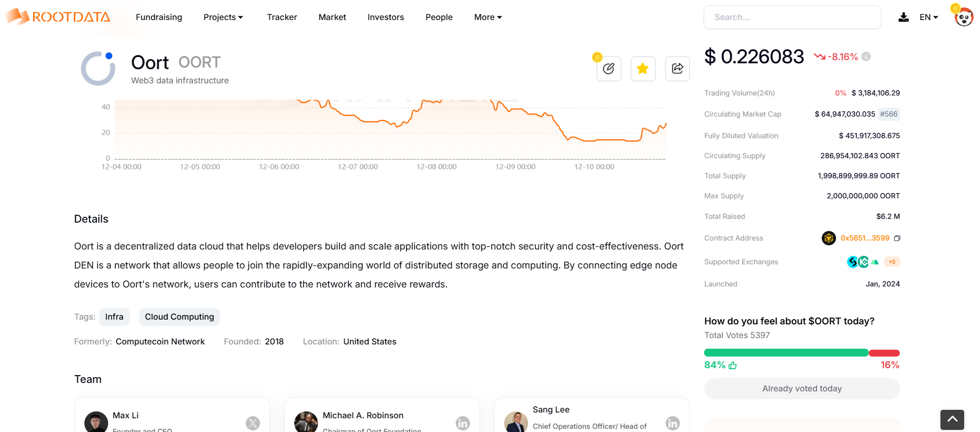The height and width of the screenshot is (432, 980).
Task: Click the edit project icon
Action: [609, 69]
